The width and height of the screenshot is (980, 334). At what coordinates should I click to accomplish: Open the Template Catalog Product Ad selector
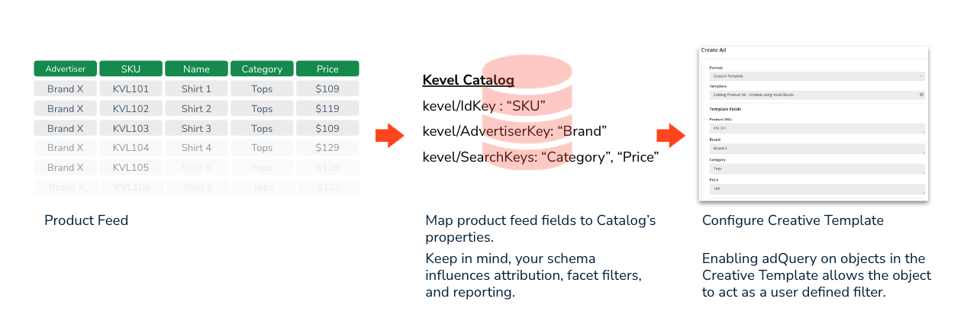coord(817,95)
